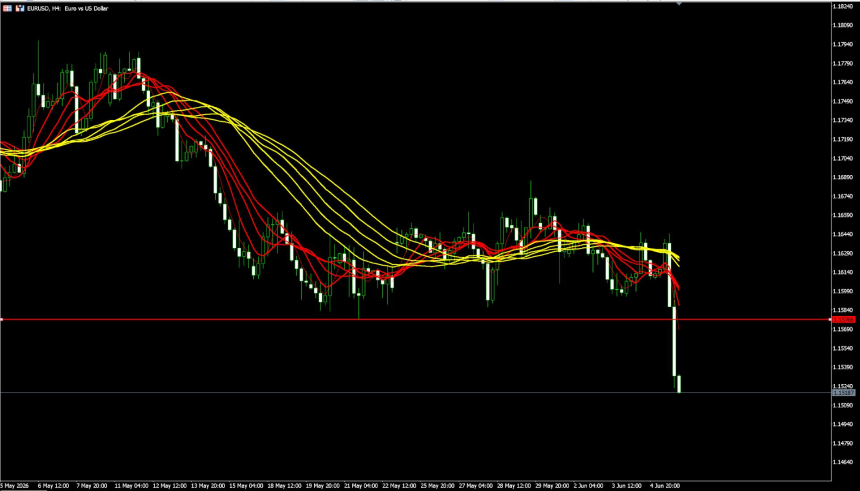Click the 1.15090 price scale label
Viewport: 860px width, 491px height.
(x=842, y=405)
